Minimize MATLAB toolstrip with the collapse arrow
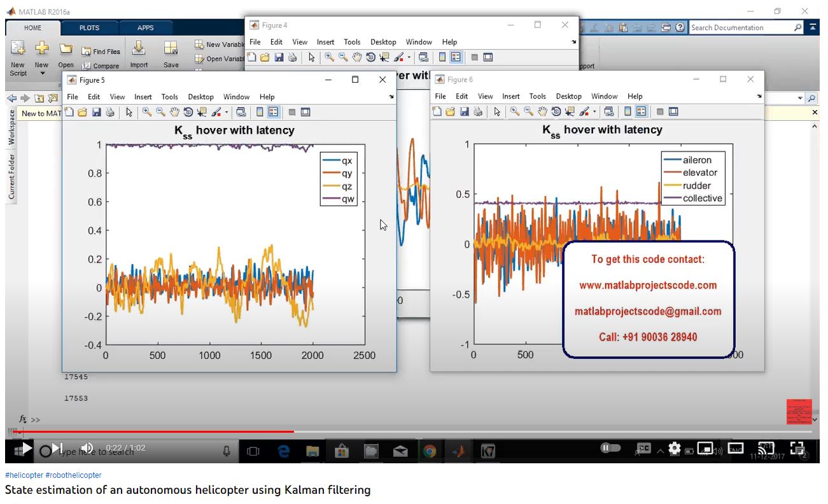 pos(813,27)
